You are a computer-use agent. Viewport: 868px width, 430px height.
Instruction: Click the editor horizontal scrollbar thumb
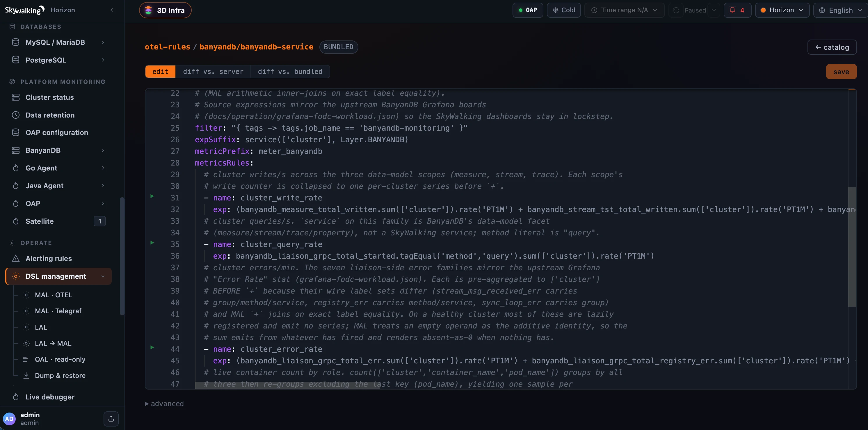[x=287, y=385]
